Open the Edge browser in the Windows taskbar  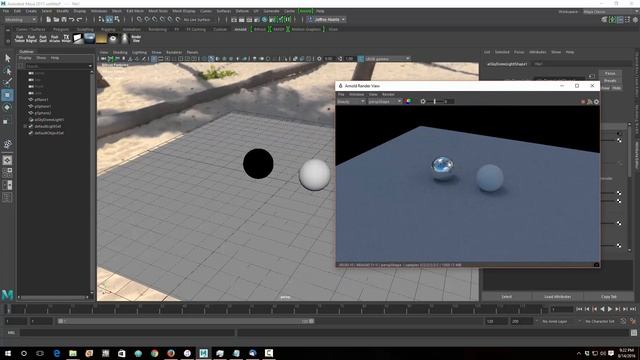[x=57, y=353]
